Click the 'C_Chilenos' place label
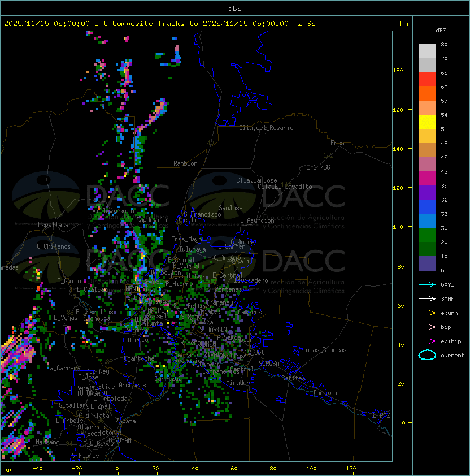Screen dimensions: 470x476 (54, 246)
